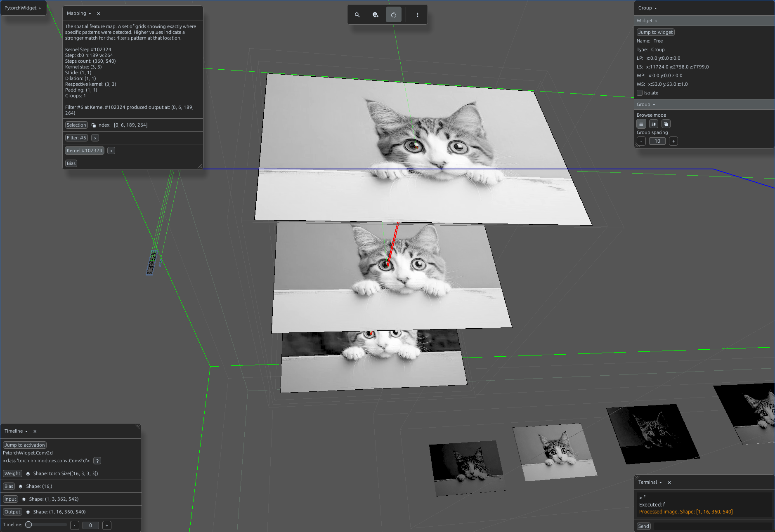
Task: Click the black third small cat thumbnail
Action: [653, 434]
